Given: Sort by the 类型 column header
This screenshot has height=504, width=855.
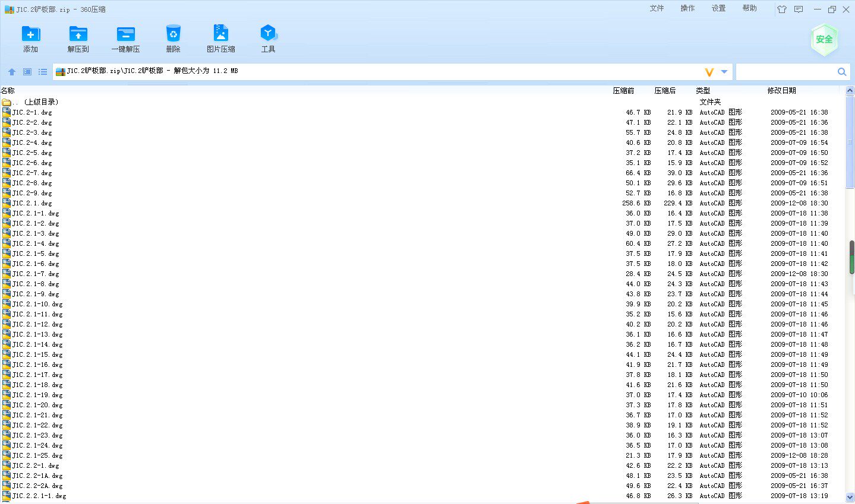Looking at the screenshot, I should click(x=703, y=91).
